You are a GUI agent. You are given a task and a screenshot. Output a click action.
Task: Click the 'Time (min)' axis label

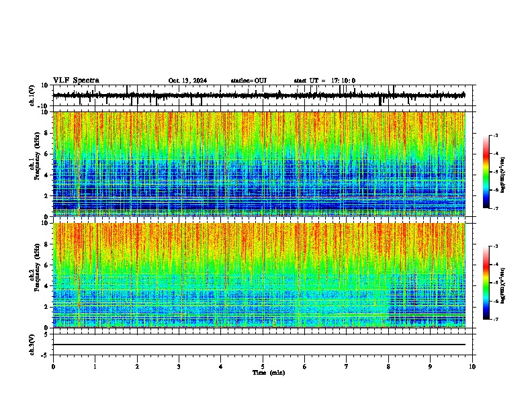pyautogui.click(x=269, y=373)
